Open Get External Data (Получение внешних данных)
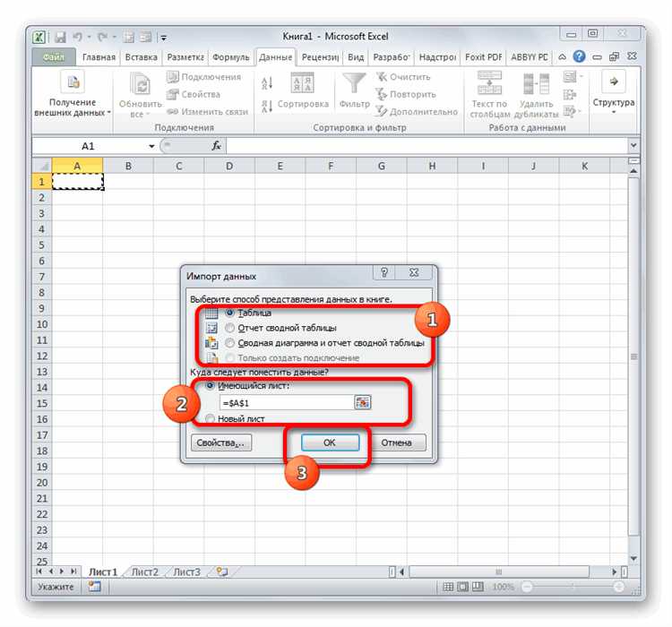 pos(73,94)
